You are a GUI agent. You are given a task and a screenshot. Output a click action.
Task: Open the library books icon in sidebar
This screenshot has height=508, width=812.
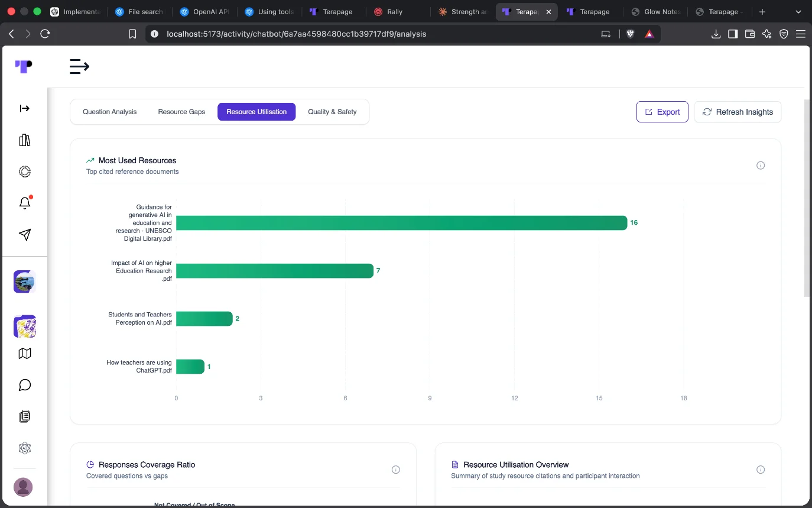[24, 140]
